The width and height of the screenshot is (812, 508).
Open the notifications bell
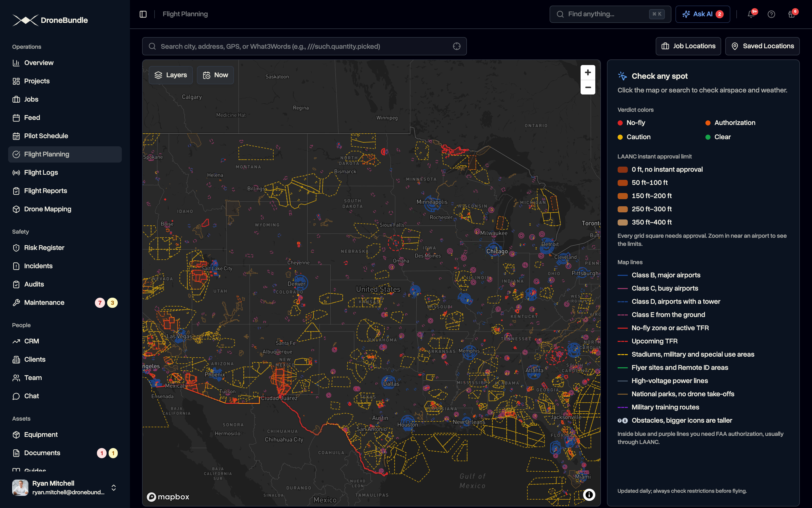click(x=751, y=14)
